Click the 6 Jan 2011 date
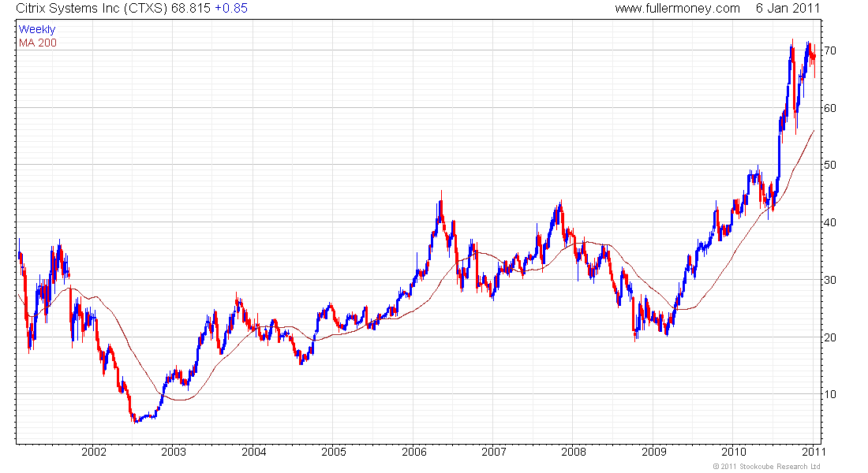Image resolution: width=868 pixels, height=473 pixels. 788,9
